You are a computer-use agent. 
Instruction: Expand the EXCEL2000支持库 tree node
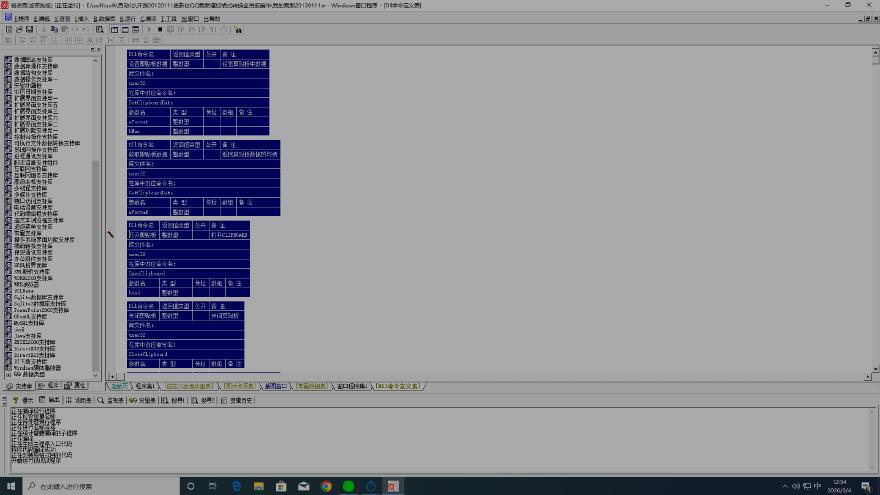click(9, 341)
